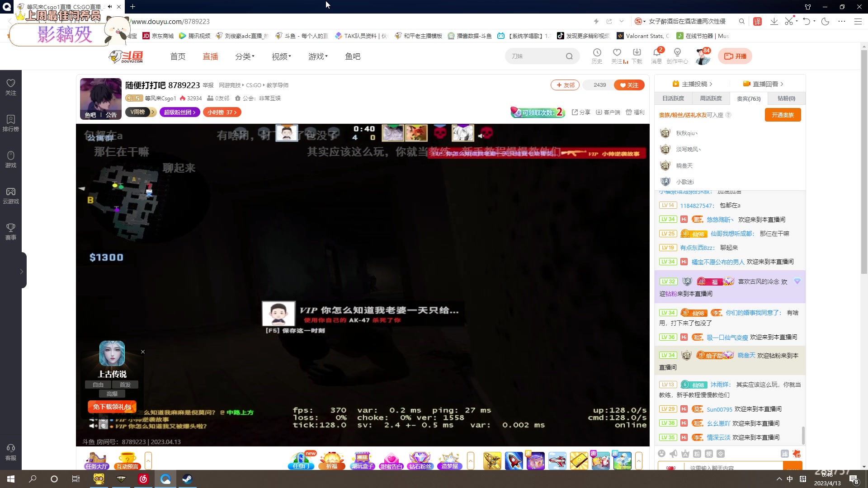Click the 免下载领礼包 link on game promo popup
868x488 pixels.
(112, 407)
